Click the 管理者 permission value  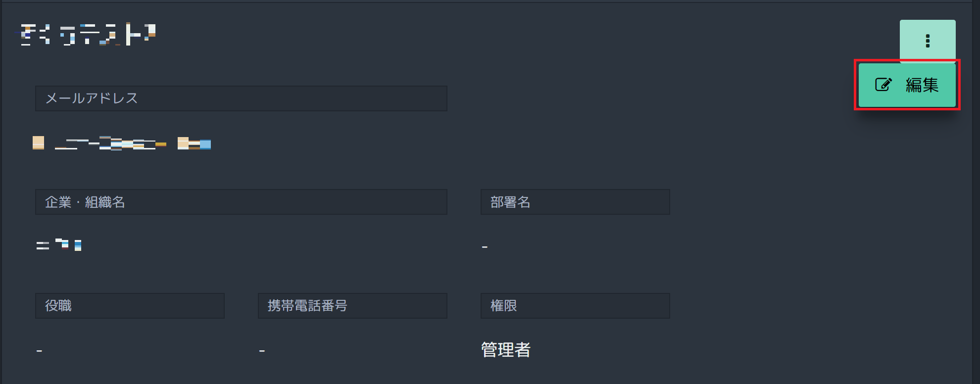tap(506, 350)
